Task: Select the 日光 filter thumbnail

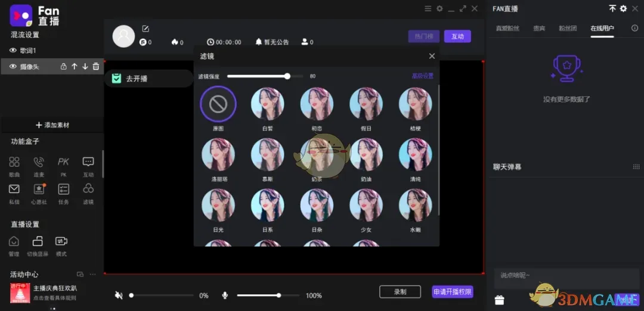Action: [218, 205]
